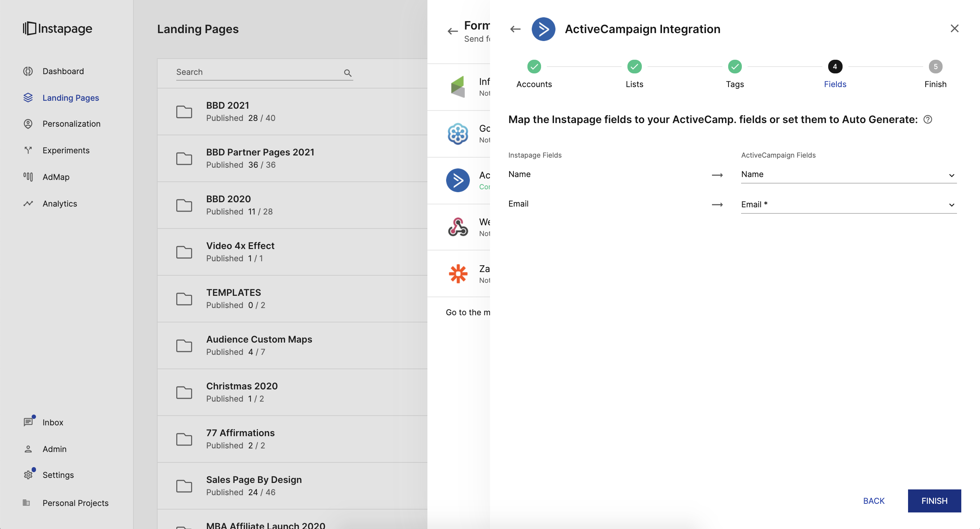Open Experiments menu item
The height and width of the screenshot is (529, 980).
(x=66, y=150)
